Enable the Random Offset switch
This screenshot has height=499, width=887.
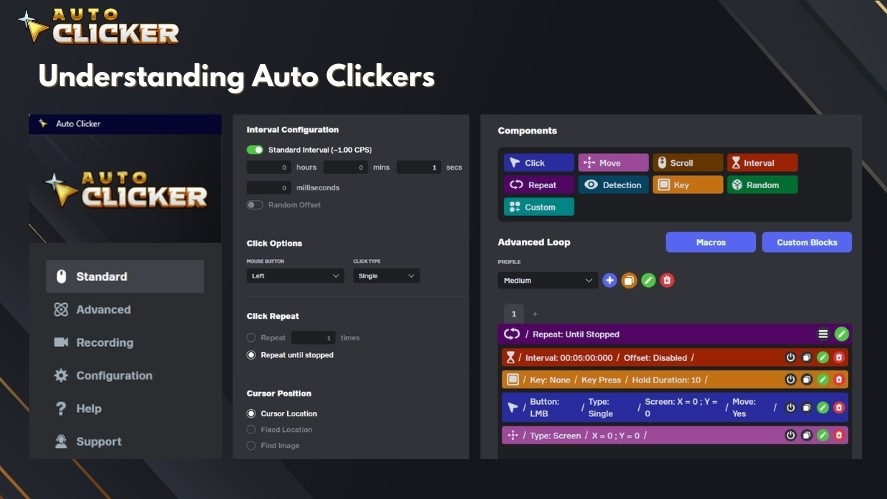(255, 205)
